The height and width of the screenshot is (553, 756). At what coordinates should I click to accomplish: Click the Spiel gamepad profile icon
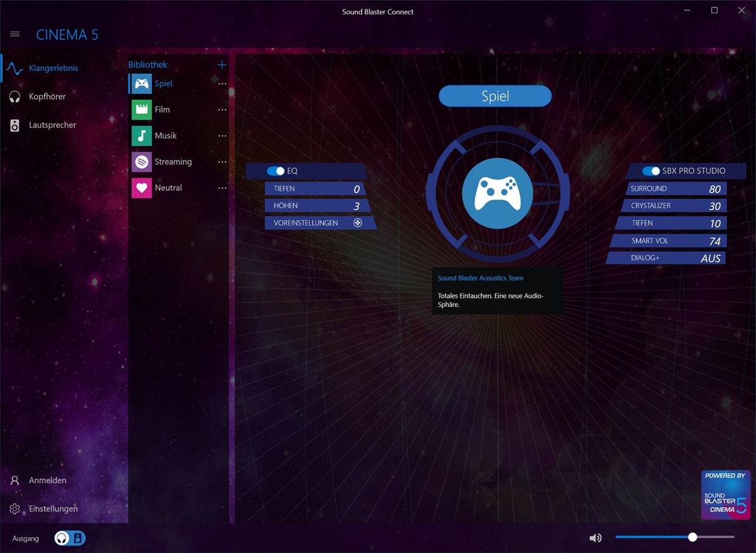click(142, 83)
